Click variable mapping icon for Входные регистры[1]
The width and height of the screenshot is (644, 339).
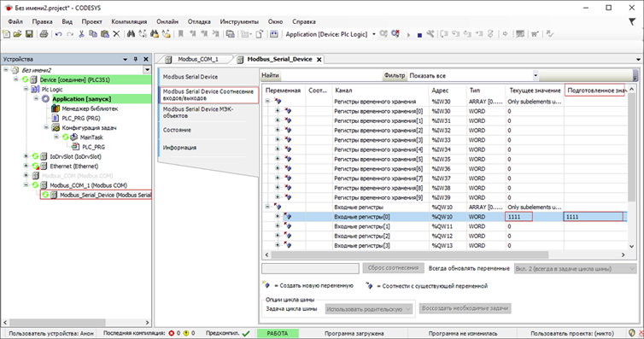point(287,226)
